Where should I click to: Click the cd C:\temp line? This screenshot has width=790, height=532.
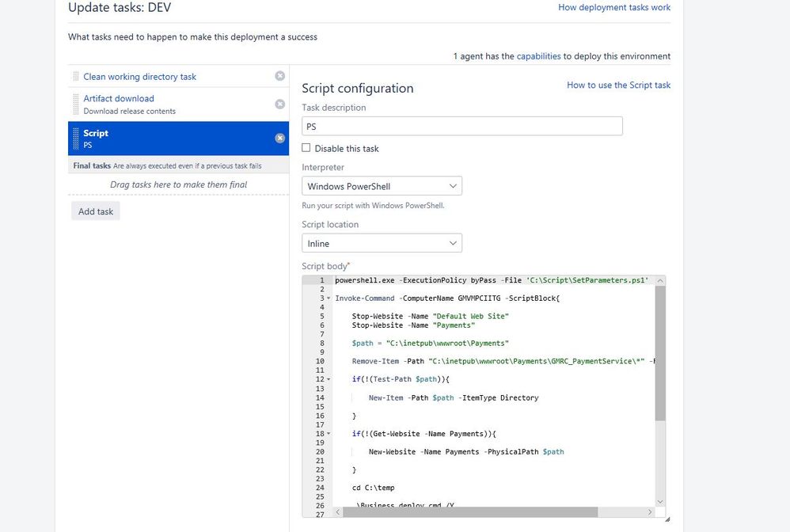tap(374, 488)
